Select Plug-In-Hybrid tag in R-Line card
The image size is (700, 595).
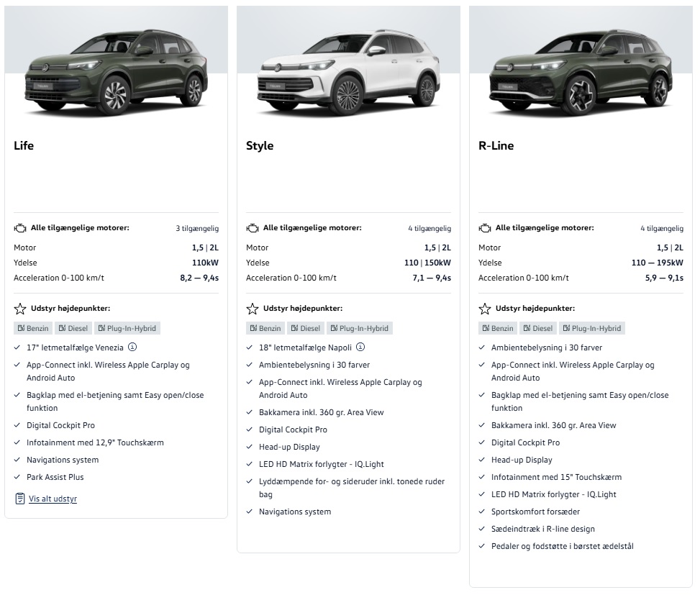pos(591,328)
